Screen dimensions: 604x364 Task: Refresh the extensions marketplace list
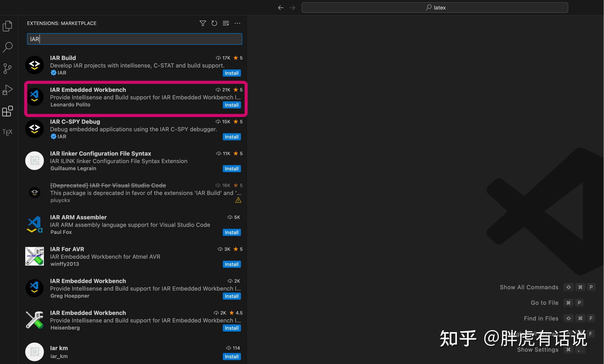(214, 23)
